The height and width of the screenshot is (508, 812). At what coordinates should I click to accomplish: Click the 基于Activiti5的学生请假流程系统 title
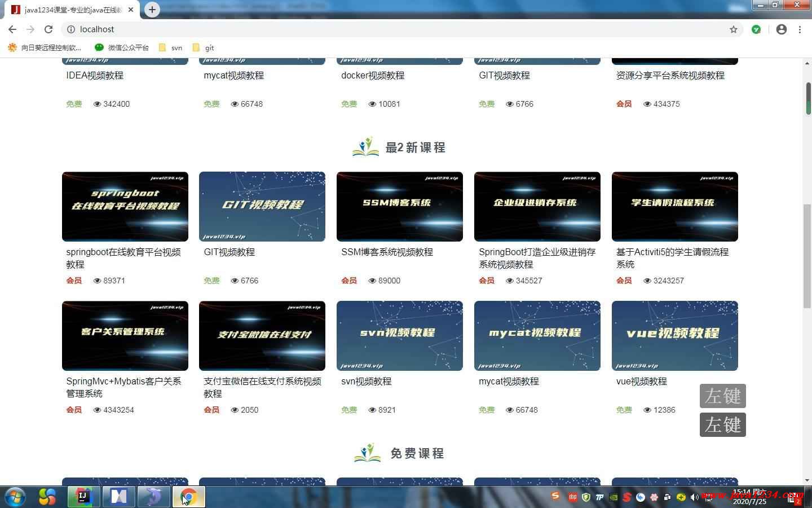coord(673,258)
